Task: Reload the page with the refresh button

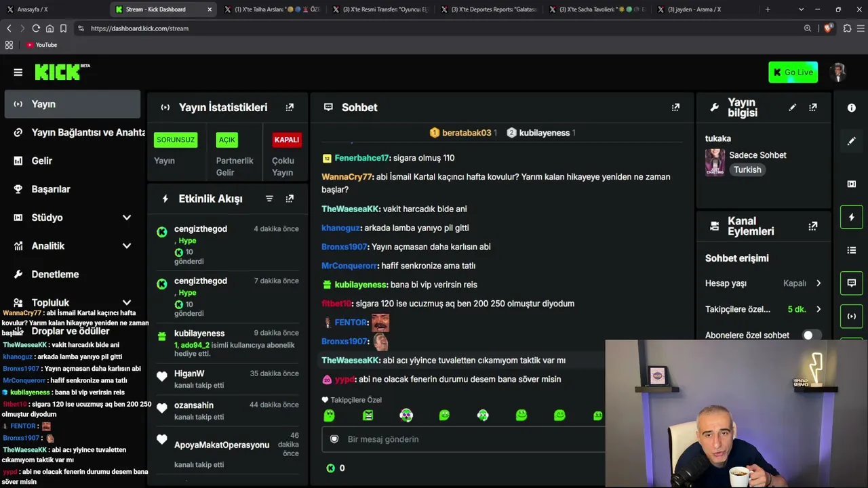Action: 36,28
